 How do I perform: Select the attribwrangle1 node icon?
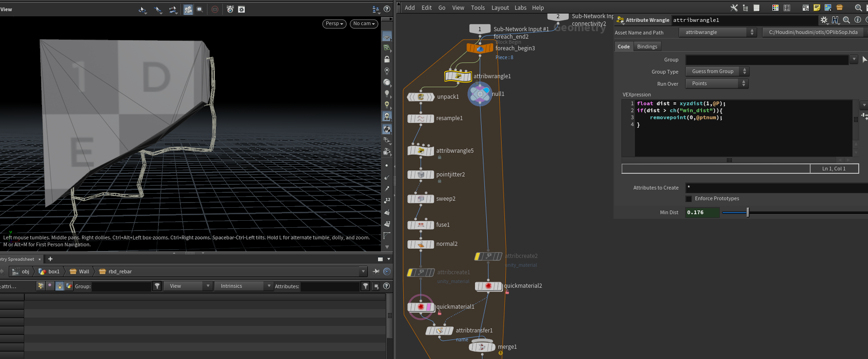coord(458,76)
